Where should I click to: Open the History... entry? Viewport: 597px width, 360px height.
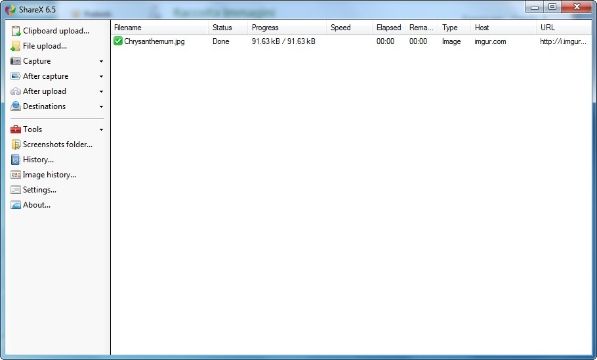point(38,159)
